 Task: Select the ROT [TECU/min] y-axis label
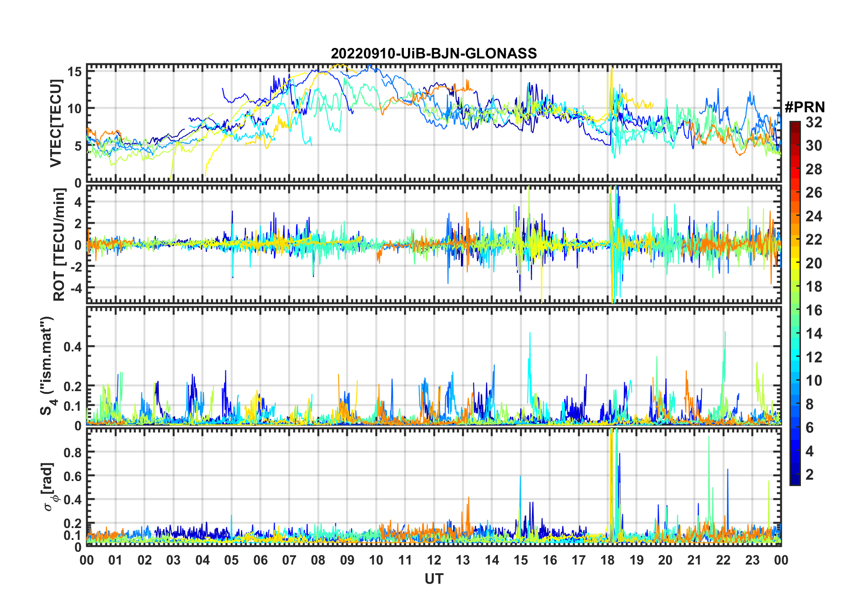[x=59, y=245]
